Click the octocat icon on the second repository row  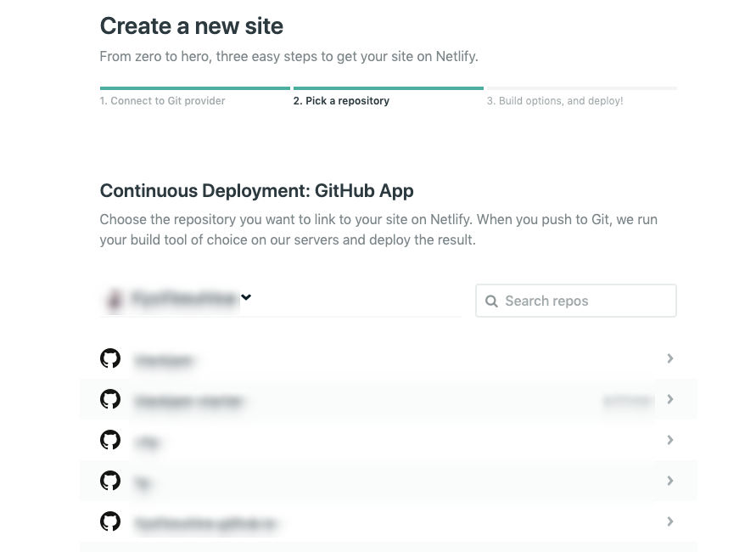[110, 399]
